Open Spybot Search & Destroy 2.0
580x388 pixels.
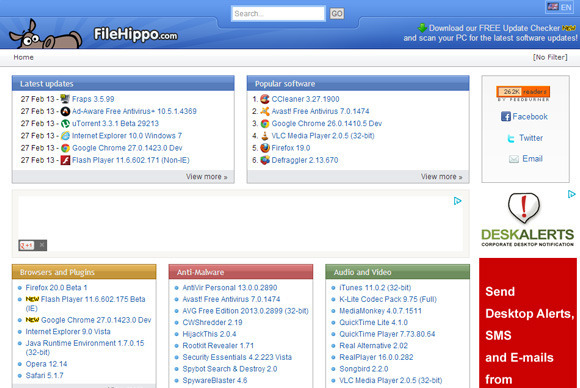click(x=230, y=369)
